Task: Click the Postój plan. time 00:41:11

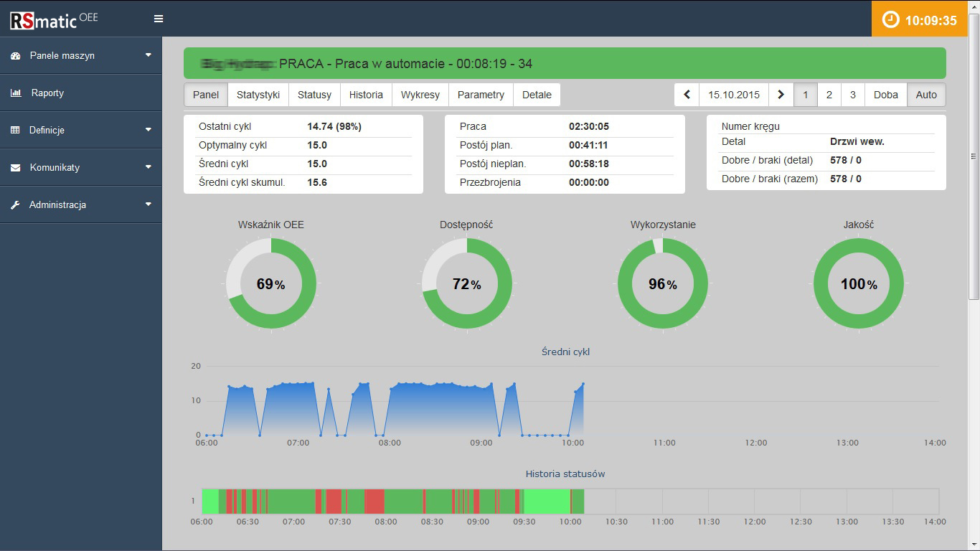Action: (x=588, y=145)
